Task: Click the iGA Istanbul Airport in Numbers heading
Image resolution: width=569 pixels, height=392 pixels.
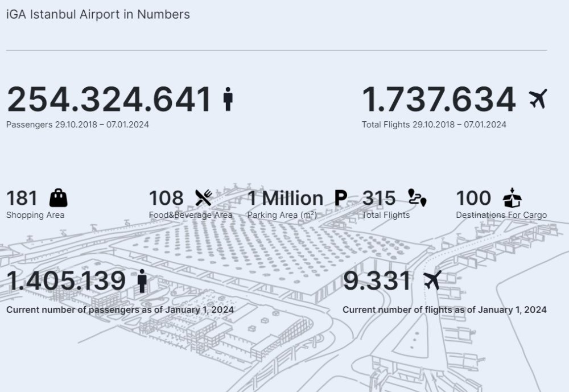Action: pyautogui.click(x=98, y=15)
